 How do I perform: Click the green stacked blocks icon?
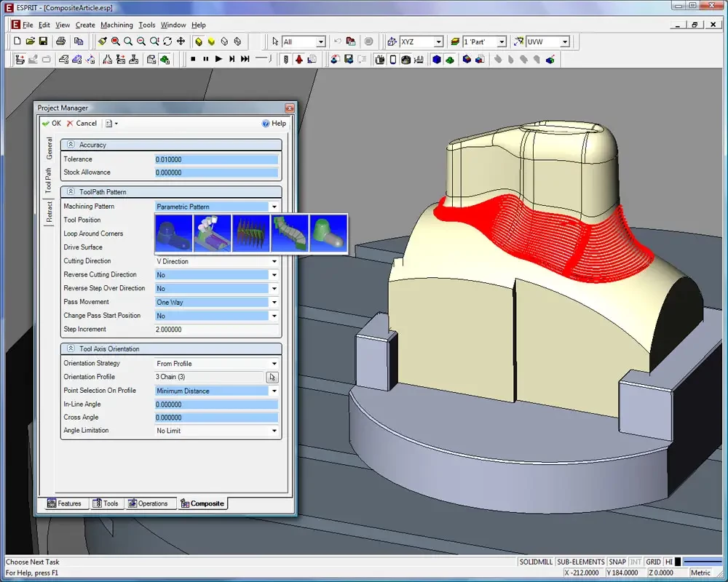coord(449,60)
